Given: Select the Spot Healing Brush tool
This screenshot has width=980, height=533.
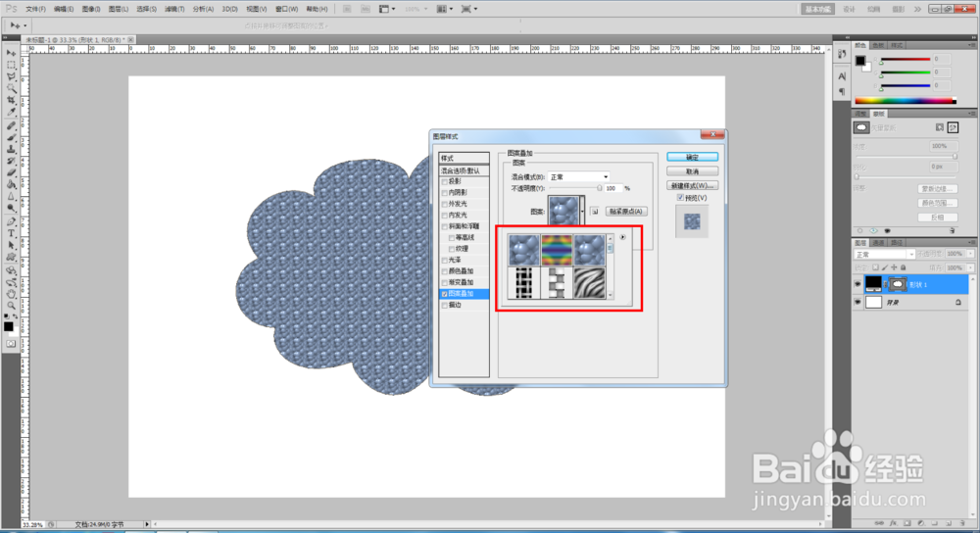Looking at the screenshot, I should pyautogui.click(x=11, y=125).
